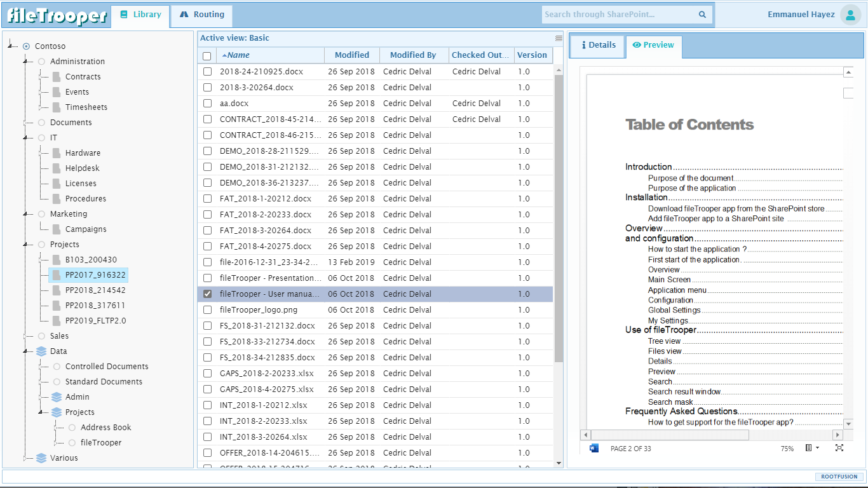Viewport: 868px width, 488px height.
Task: Click the Hardware folder icon
Action: (57, 153)
